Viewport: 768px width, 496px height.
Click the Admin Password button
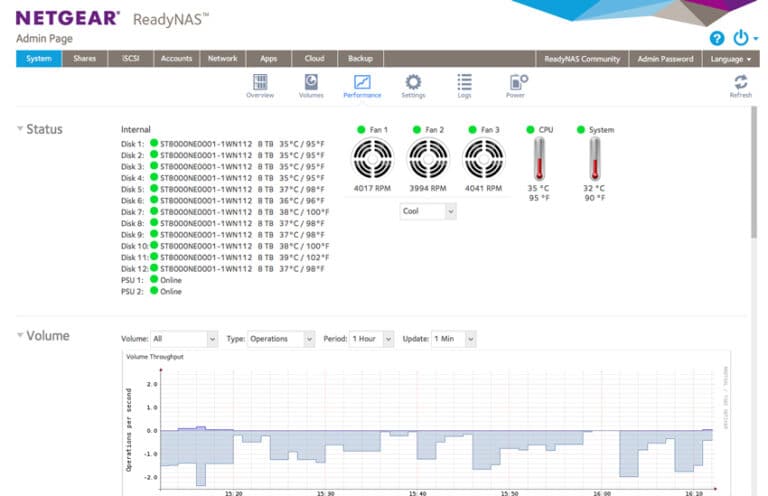666,59
